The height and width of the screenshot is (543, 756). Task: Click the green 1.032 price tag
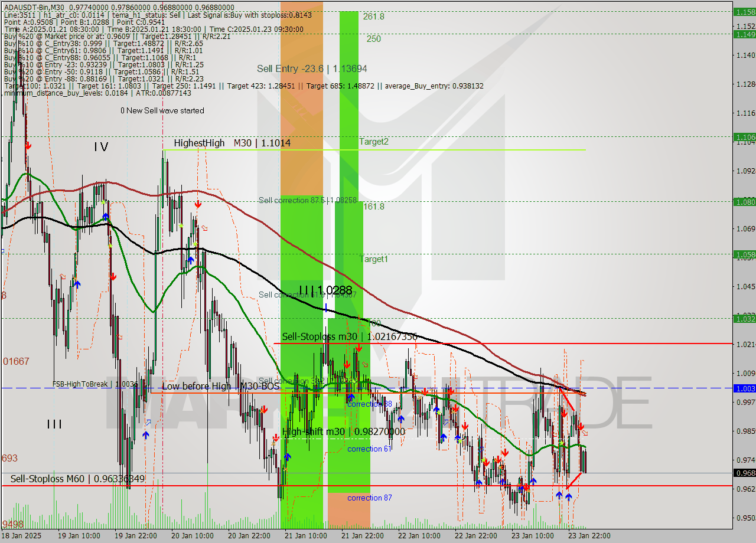pos(744,319)
